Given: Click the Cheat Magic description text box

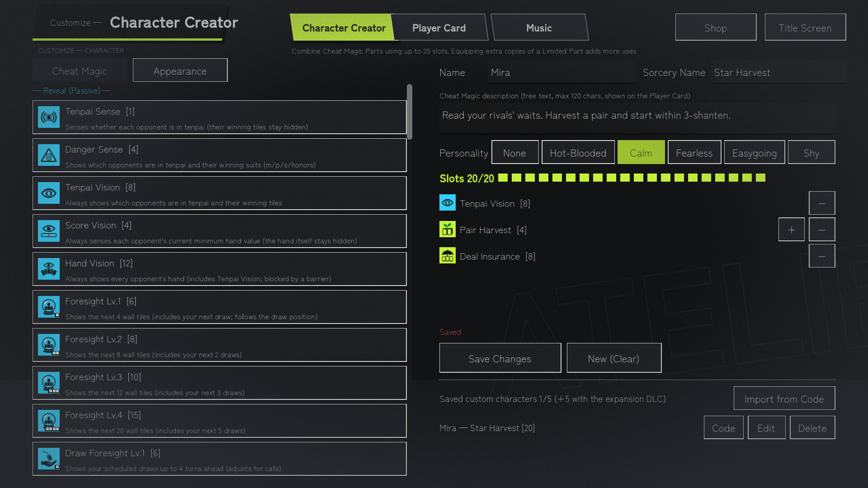Looking at the screenshot, I should (x=637, y=118).
